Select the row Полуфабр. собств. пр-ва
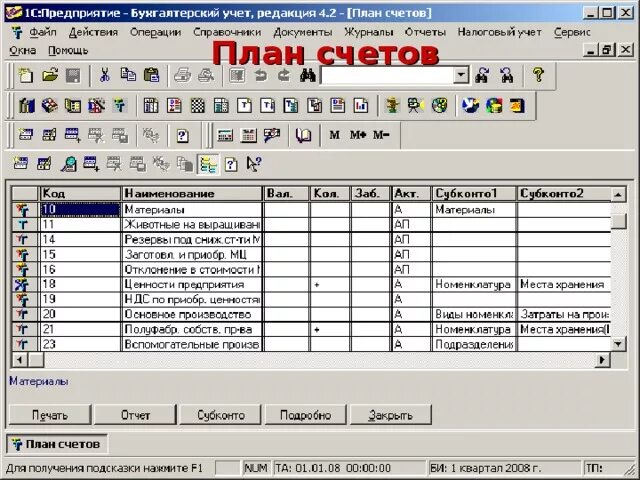The image size is (640, 480). [311, 329]
